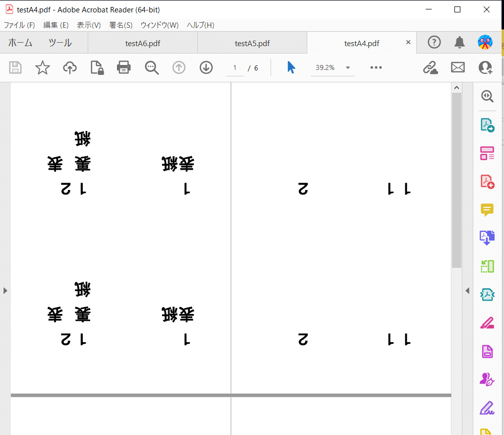The image size is (504, 435).
Task: Add document to favorites with star
Action: click(x=42, y=67)
